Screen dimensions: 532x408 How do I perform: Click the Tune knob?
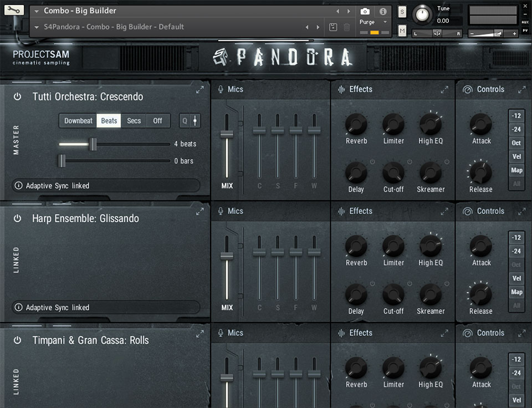422,14
